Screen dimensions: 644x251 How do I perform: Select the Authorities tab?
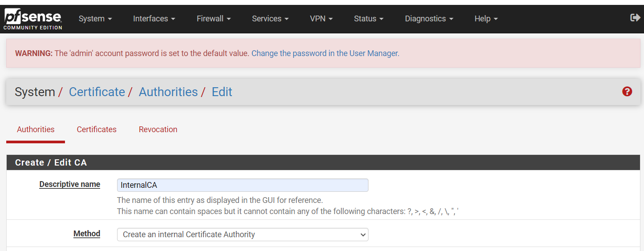[36, 130]
